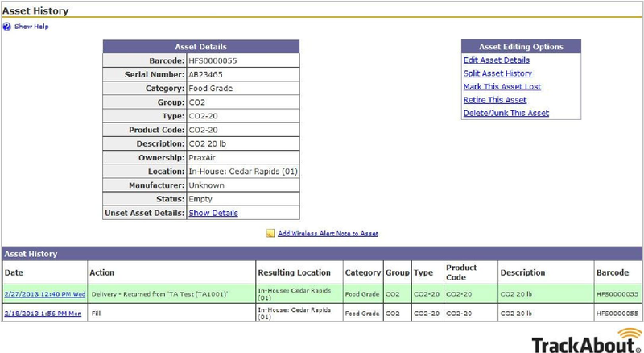644x353 pixels.
Task: Click the Show Help question mark icon
Action: 7,27
